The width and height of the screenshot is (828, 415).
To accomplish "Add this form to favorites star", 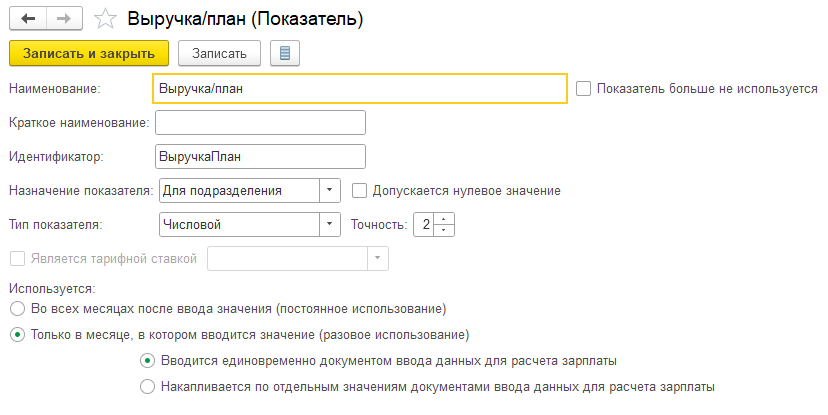I will (x=104, y=19).
